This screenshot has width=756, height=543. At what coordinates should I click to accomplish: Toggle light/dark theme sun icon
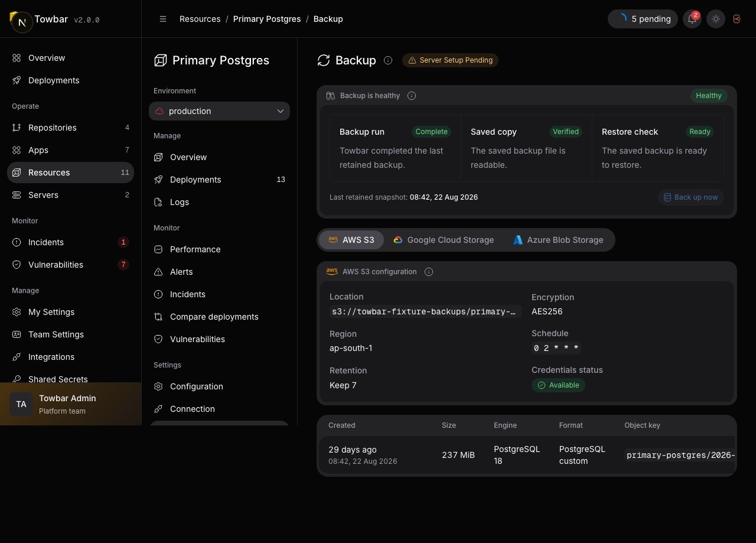point(716,19)
